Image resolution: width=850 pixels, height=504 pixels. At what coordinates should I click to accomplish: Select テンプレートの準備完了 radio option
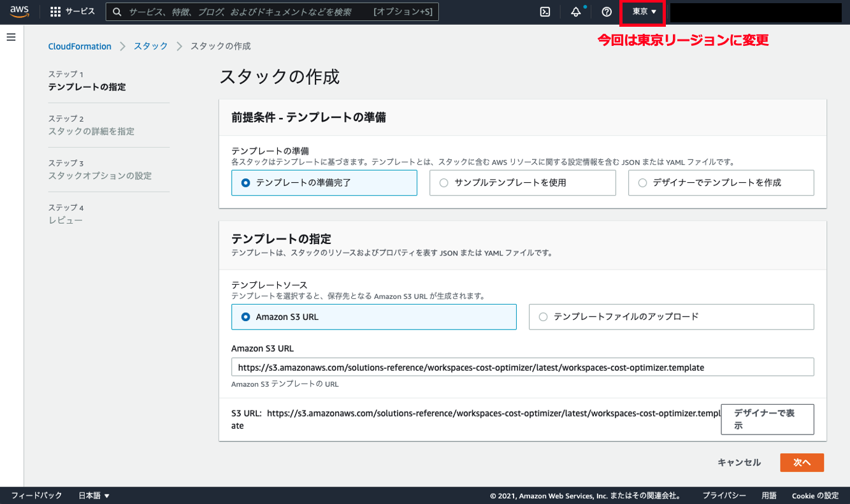point(324,183)
